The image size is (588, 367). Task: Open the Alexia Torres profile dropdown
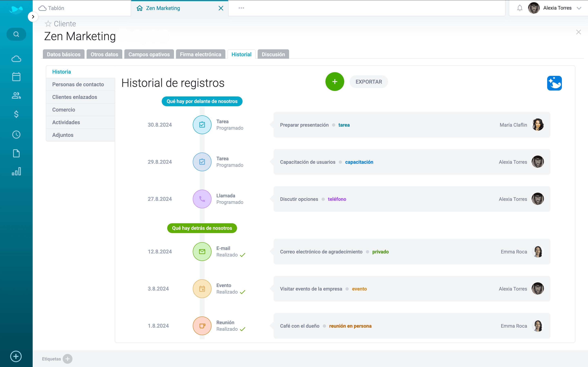[x=579, y=8]
